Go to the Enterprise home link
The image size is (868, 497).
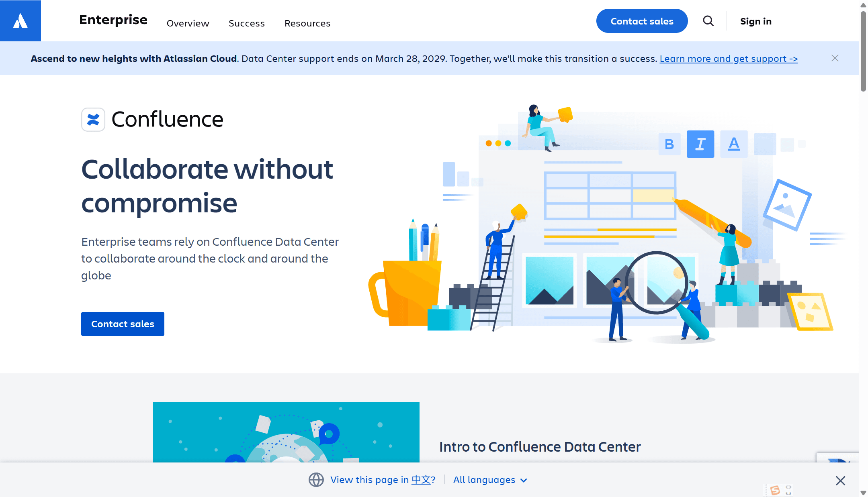[x=113, y=20]
